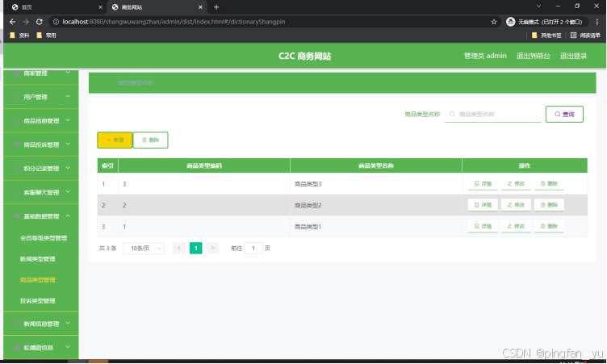The width and height of the screenshot is (607, 364).
Task: Click 删除 trash for 商品类型2 row
Action: point(549,205)
